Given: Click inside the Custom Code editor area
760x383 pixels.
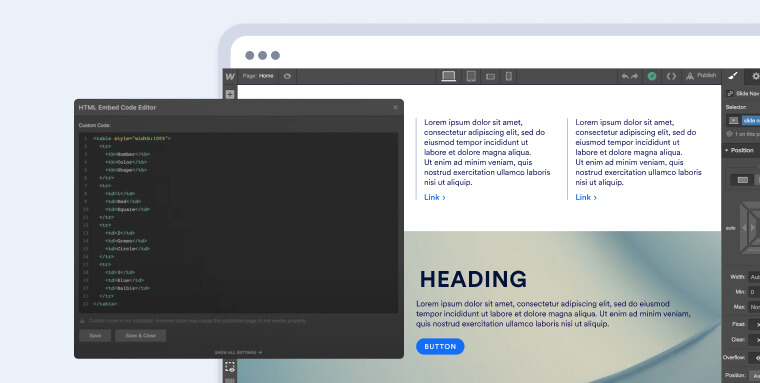Looking at the screenshot, I should 238,223.
